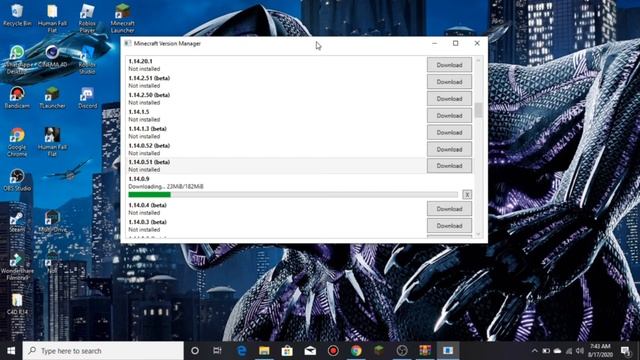Switch to Bandicam red record taskbar icon
This screenshot has height=360, width=640.
pos(333,351)
